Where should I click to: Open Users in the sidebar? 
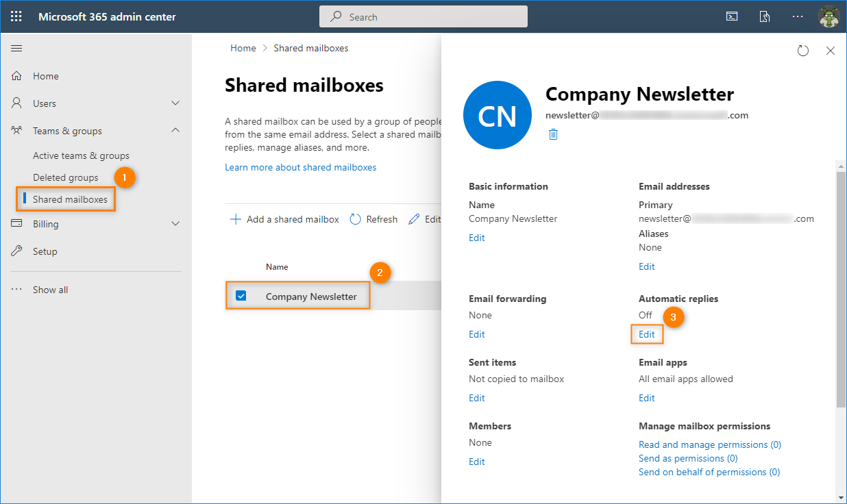(45, 103)
